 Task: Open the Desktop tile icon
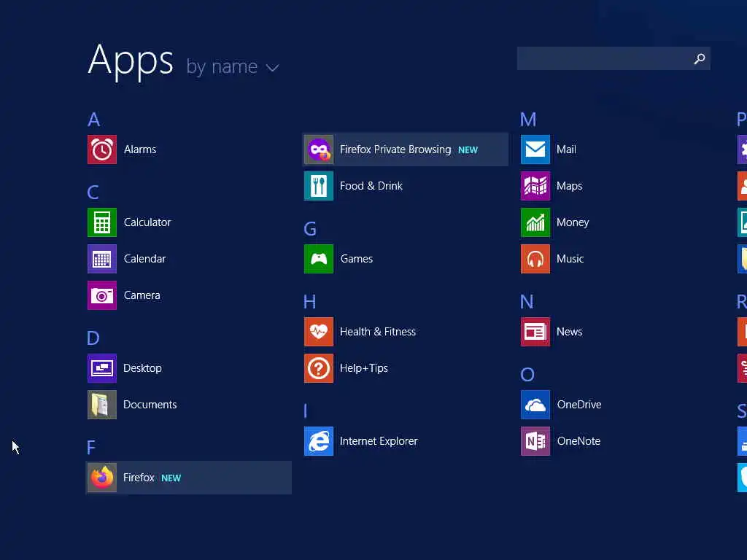pos(102,368)
